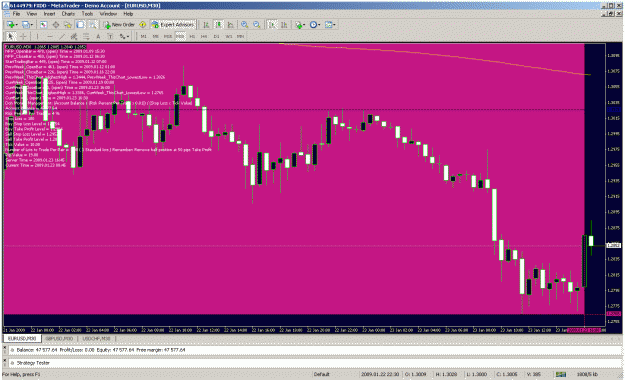Toggle the Strategy Tester panel icon
625x380 pixels.
[x=92, y=25]
